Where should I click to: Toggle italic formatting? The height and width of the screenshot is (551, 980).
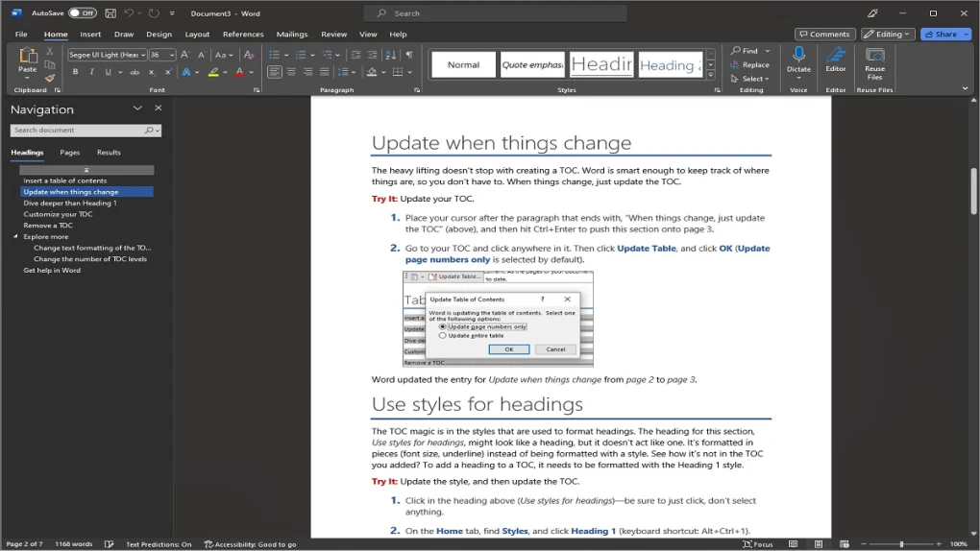[x=91, y=72]
